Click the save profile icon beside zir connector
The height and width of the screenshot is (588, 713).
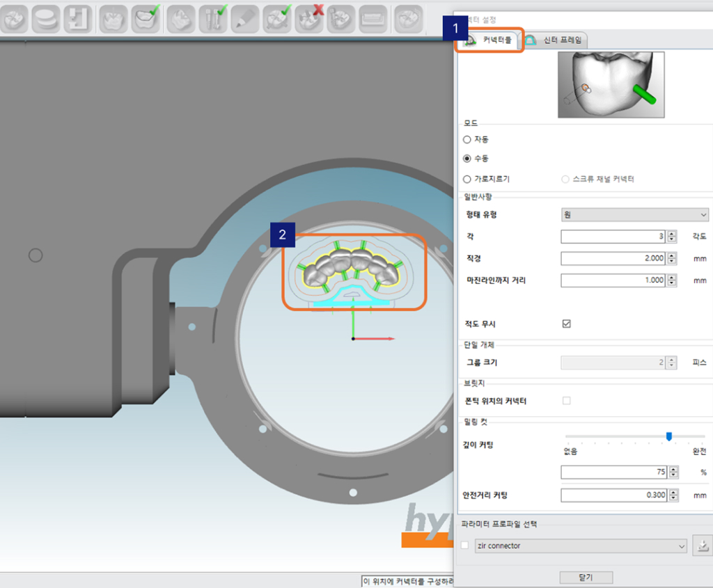coord(702,546)
